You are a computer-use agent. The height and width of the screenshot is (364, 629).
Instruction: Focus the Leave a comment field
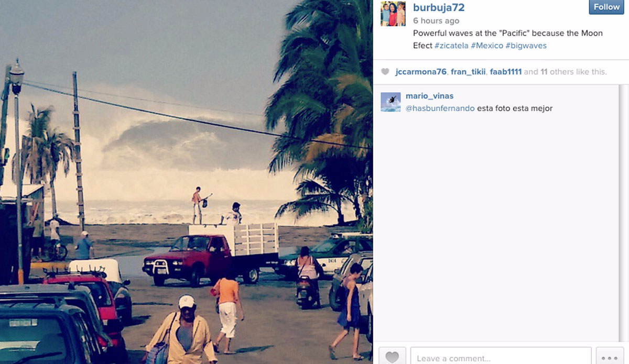click(x=501, y=356)
